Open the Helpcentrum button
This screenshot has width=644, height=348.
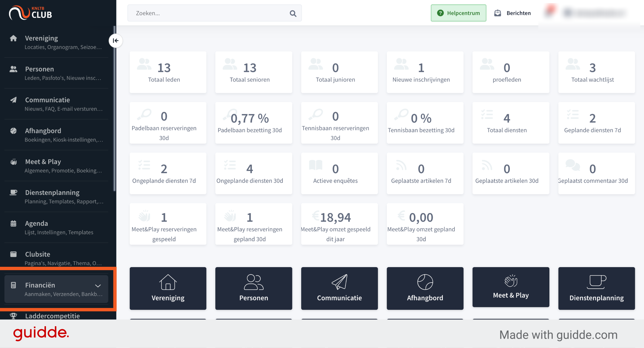[x=458, y=13]
